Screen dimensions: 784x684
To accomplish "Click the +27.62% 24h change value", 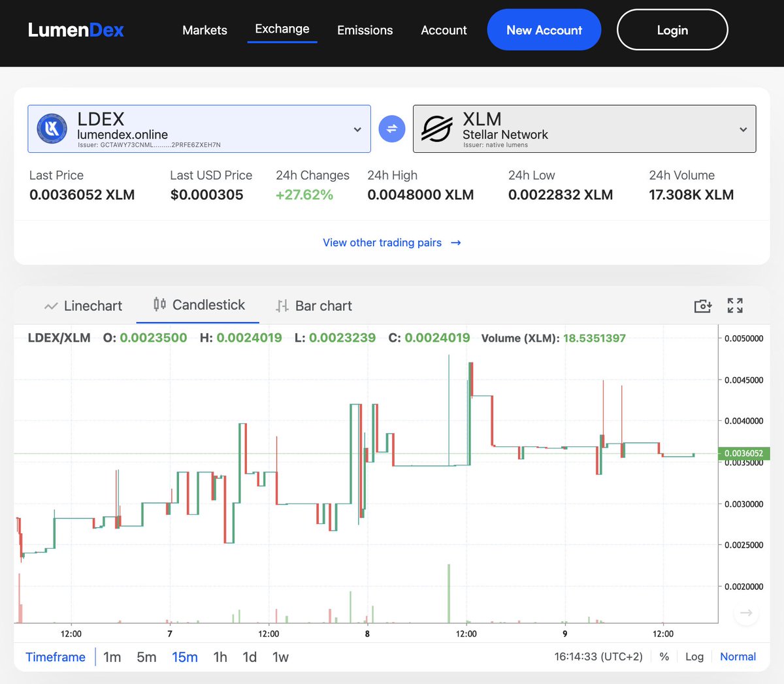I will coord(304,195).
